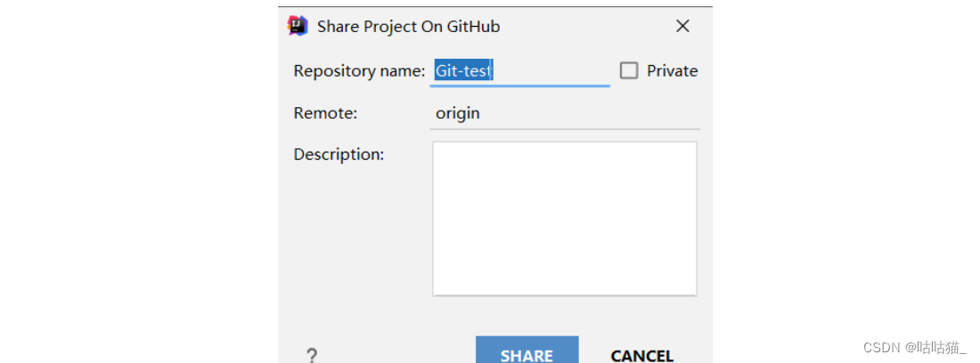Enable the Private checkbox
This screenshot has width=980, height=363.
click(x=629, y=70)
